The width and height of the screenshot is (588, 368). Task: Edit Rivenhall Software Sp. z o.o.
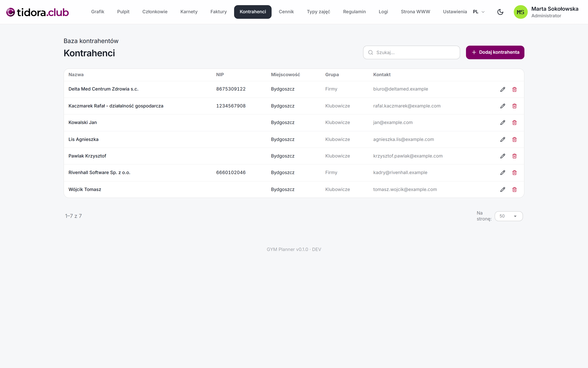pos(503,173)
